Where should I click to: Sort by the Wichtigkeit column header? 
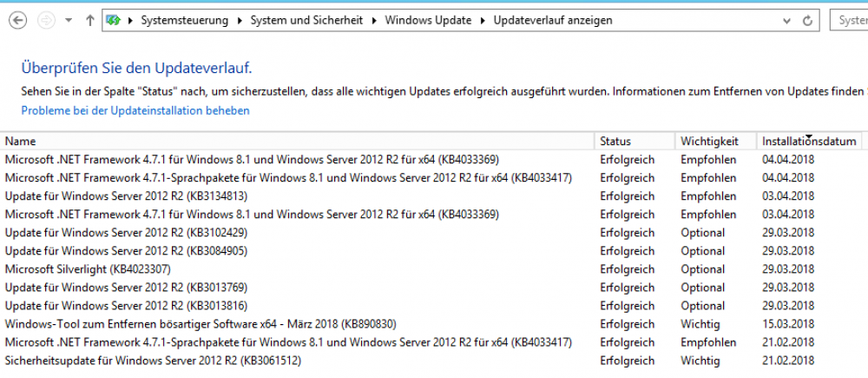pos(709,141)
